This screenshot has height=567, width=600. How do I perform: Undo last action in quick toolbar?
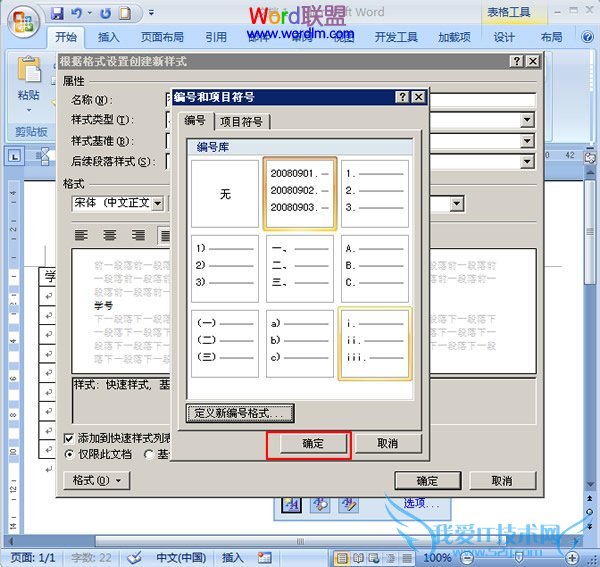pyautogui.click(x=77, y=14)
